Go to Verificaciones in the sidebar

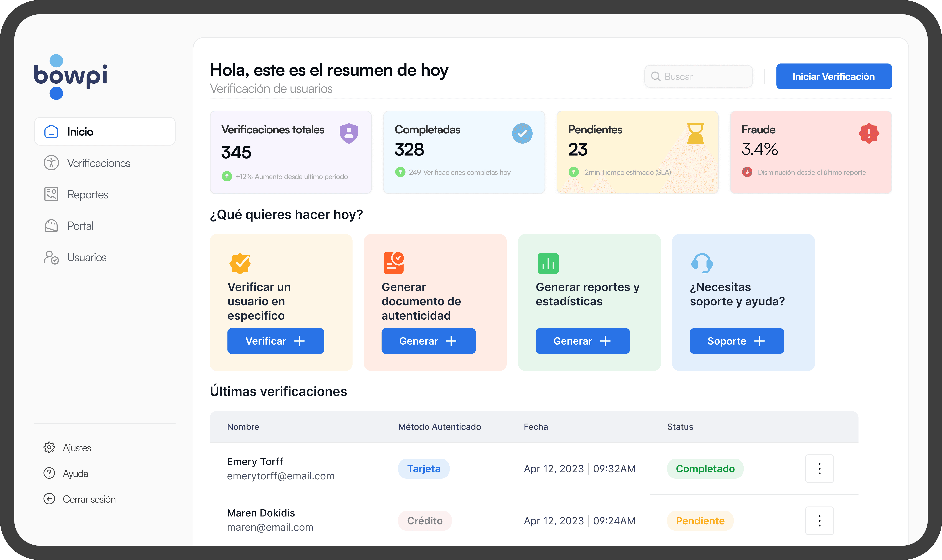click(98, 163)
